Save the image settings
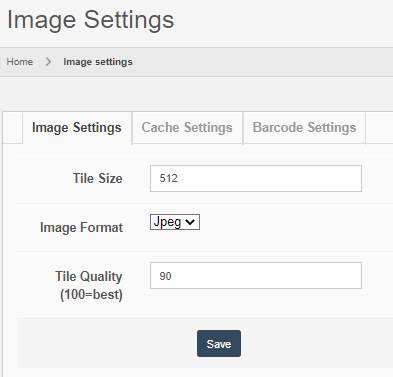393x377 pixels. (x=219, y=344)
